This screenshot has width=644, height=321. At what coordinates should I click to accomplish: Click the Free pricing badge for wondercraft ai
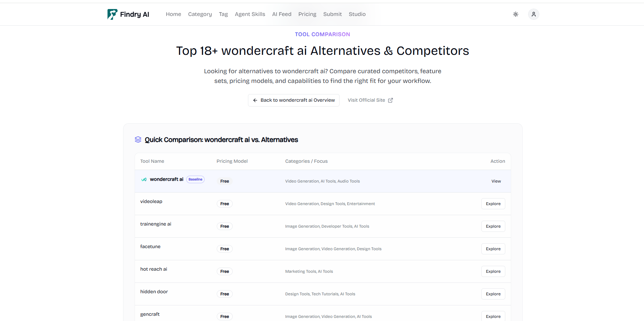click(225, 181)
